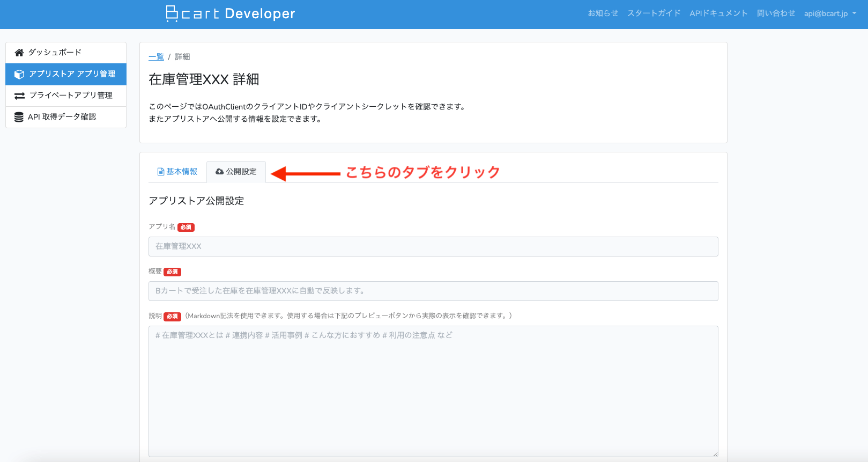Click the database icon for API 取得データ確認
The height and width of the screenshot is (462, 868).
coord(19,117)
